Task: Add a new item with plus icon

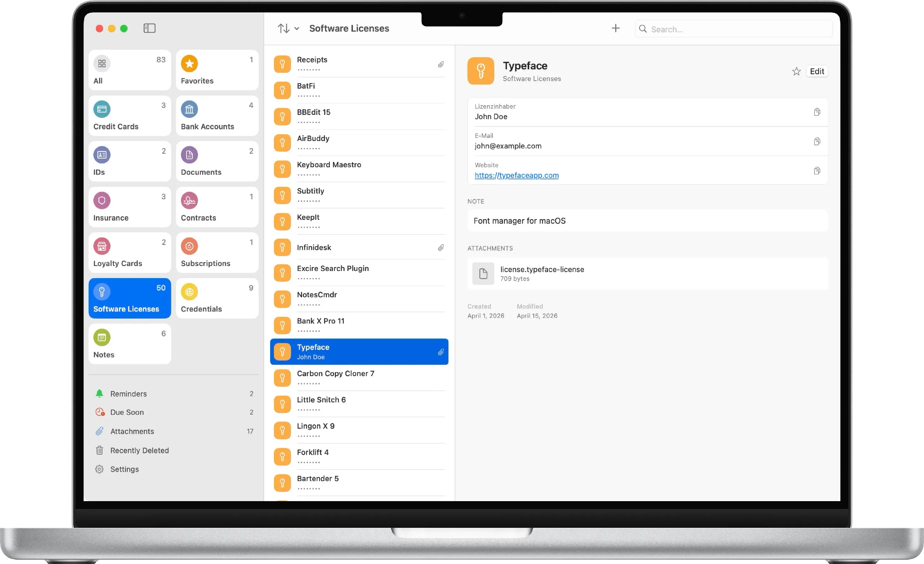Action: 616,28
